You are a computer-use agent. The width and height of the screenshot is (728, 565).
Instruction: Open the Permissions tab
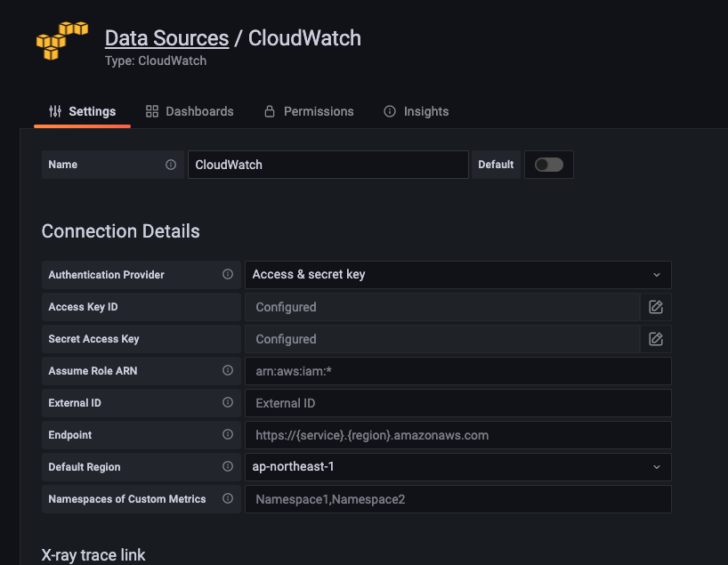click(x=309, y=111)
